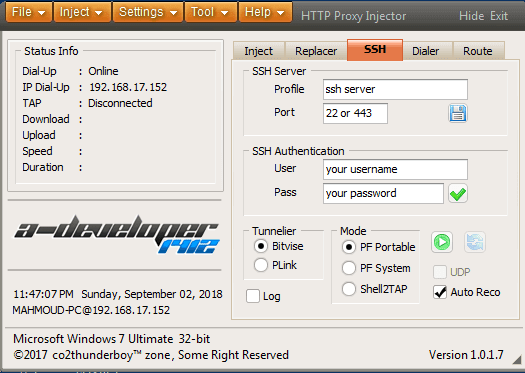Viewport: 525px width, 373px height.
Task: Click the IP Dial-Up value 192.168.17.152
Action: (128, 87)
